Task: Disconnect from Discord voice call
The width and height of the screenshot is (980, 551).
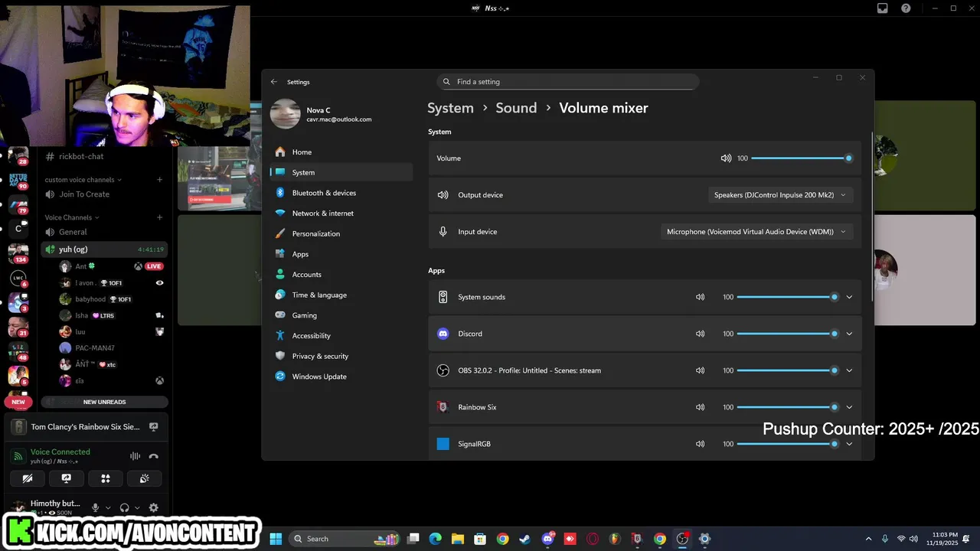Action: click(x=153, y=456)
